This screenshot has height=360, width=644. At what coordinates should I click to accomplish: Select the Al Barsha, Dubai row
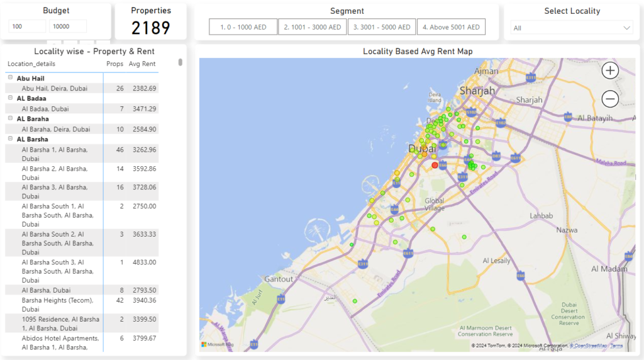[82, 290]
